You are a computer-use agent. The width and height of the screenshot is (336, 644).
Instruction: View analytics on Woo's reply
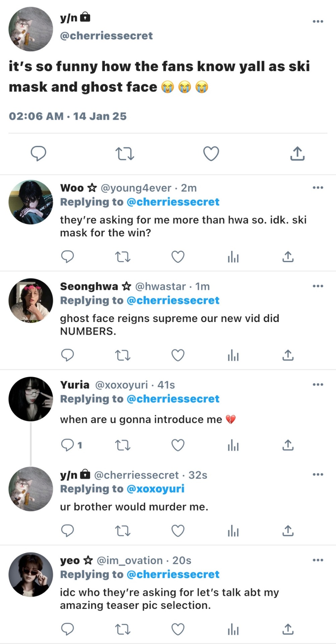[233, 257]
